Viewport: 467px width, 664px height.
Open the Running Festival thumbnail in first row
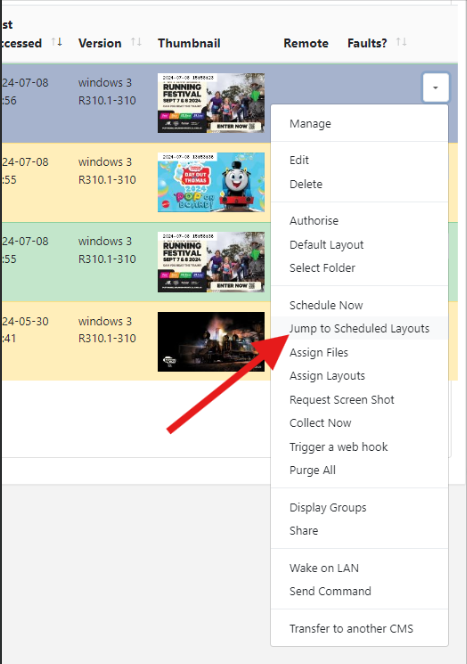[x=211, y=103]
